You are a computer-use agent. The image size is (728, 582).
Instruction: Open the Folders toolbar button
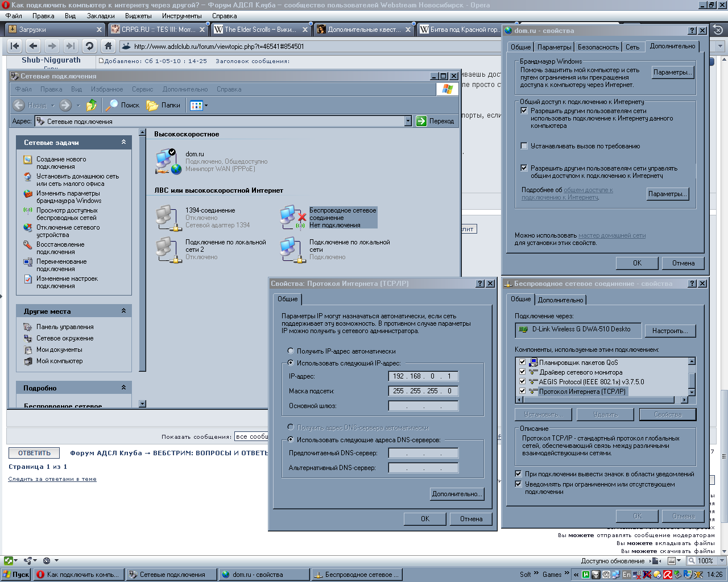pos(163,105)
